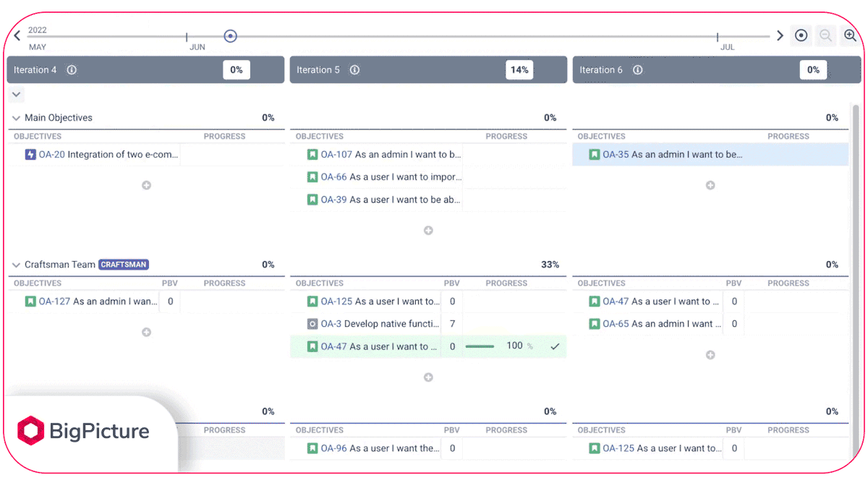
Task: Open the OA-66 issue link
Action: tap(334, 176)
